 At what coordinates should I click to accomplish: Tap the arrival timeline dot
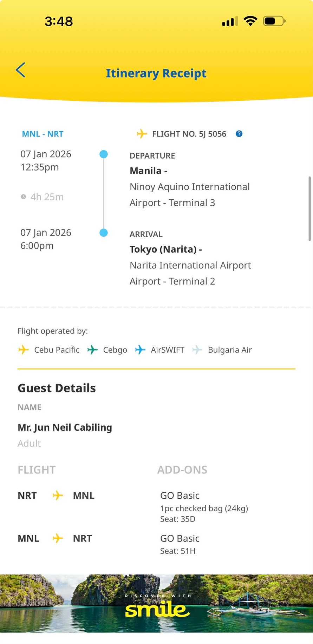(x=104, y=233)
